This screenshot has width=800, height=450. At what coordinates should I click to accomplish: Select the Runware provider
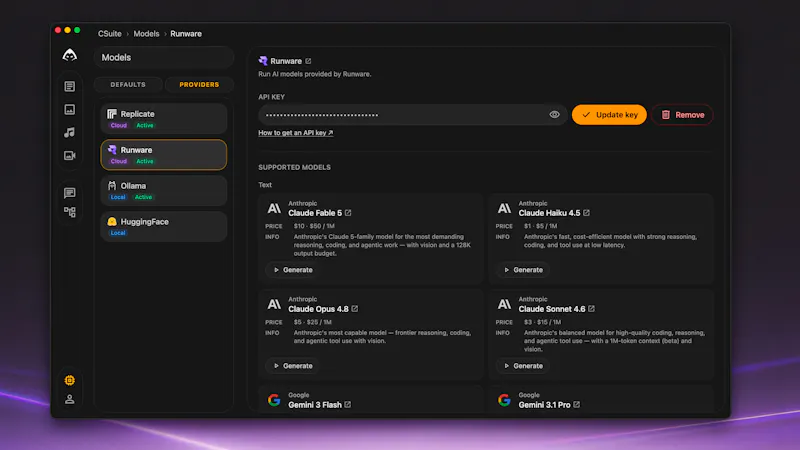point(164,155)
